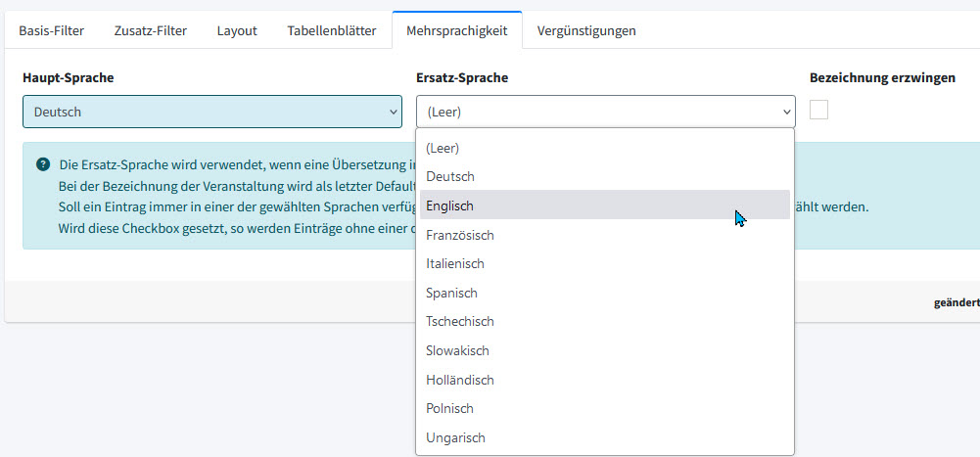Click the Haupt-Sprache label

(x=69, y=78)
